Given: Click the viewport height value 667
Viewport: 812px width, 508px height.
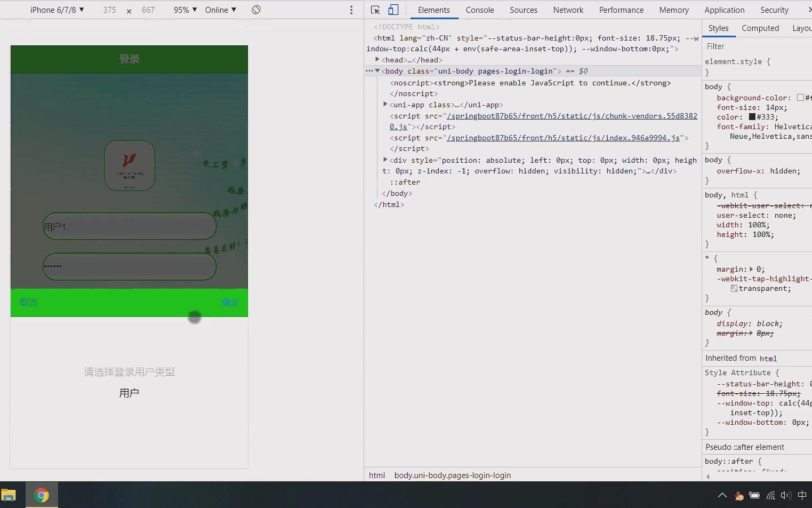Looking at the screenshot, I should click(x=148, y=10).
